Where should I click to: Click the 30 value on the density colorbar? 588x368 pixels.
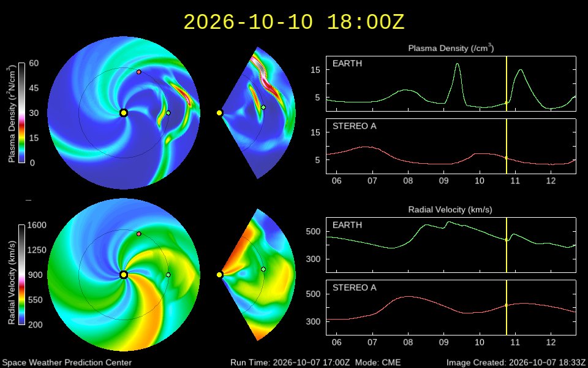34,113
